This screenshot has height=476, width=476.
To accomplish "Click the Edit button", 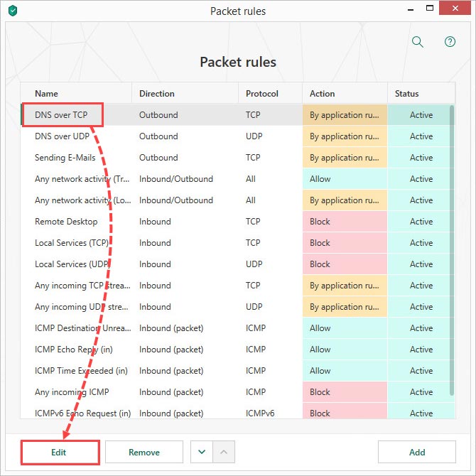I will tap(59, 452).
